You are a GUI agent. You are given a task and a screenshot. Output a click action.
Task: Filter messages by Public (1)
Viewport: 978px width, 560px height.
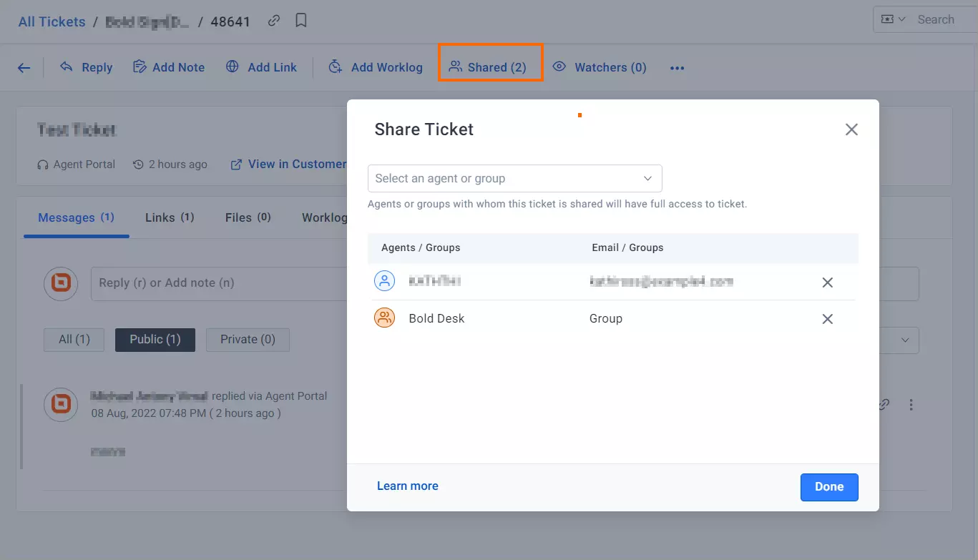click(x=155, y=340)
